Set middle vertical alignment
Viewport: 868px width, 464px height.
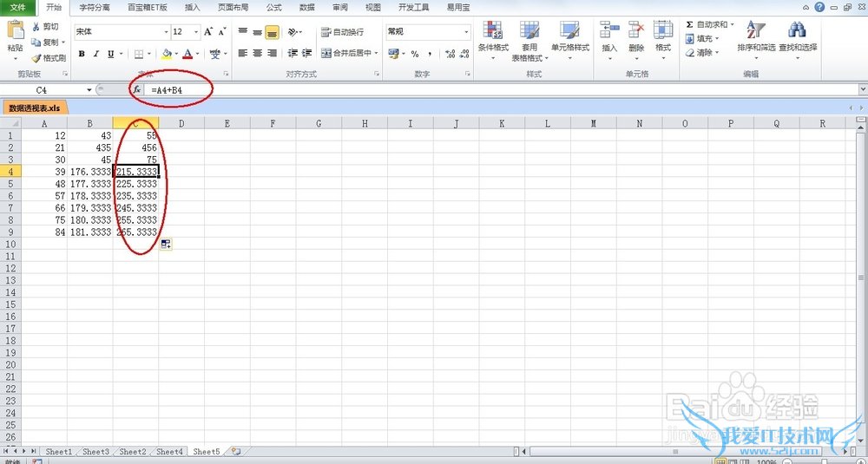(x=257, y=32)
